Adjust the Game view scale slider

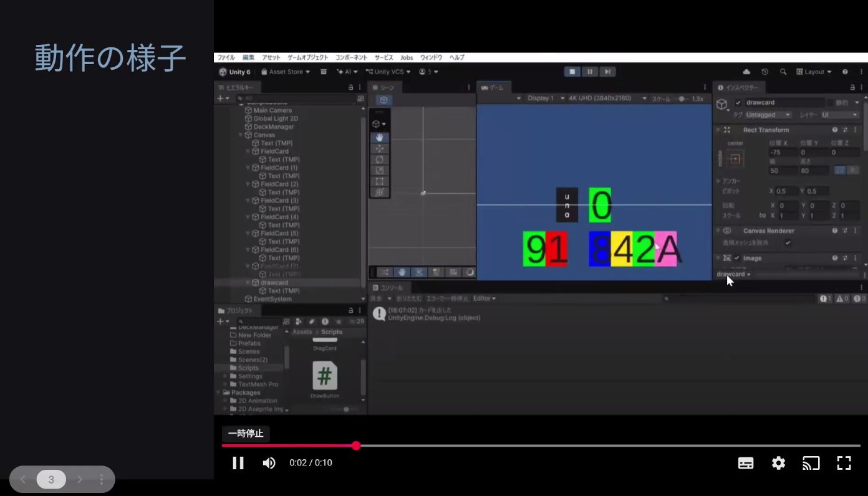681,98
